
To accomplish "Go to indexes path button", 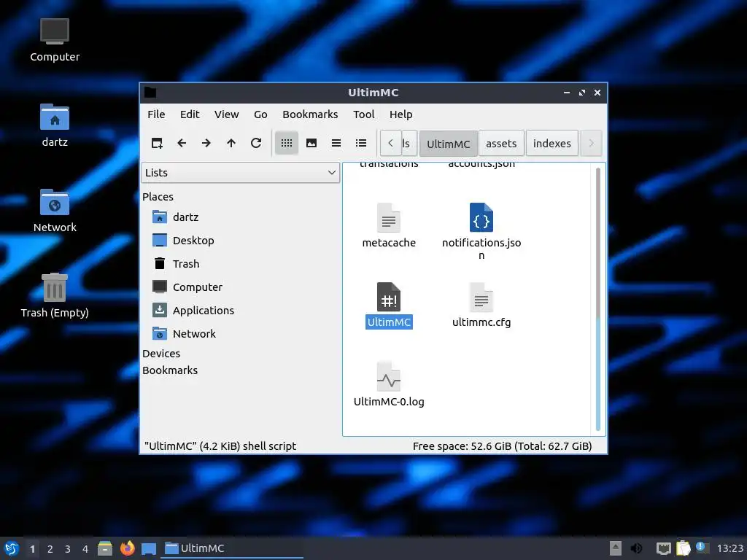I will pos(551,144).
